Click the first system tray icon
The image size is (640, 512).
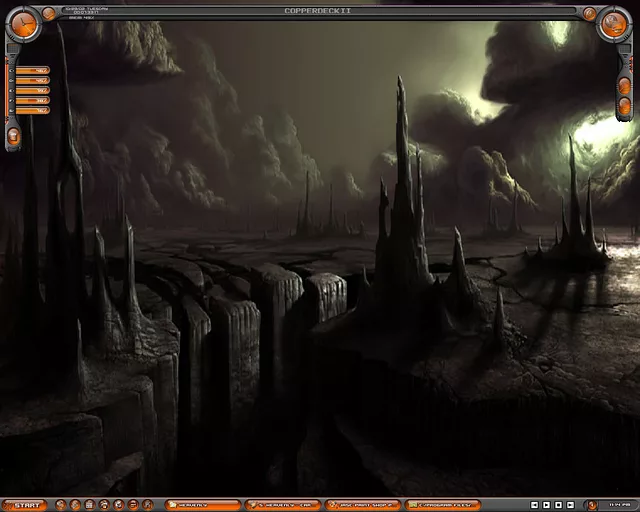click(x=534, y=505)
